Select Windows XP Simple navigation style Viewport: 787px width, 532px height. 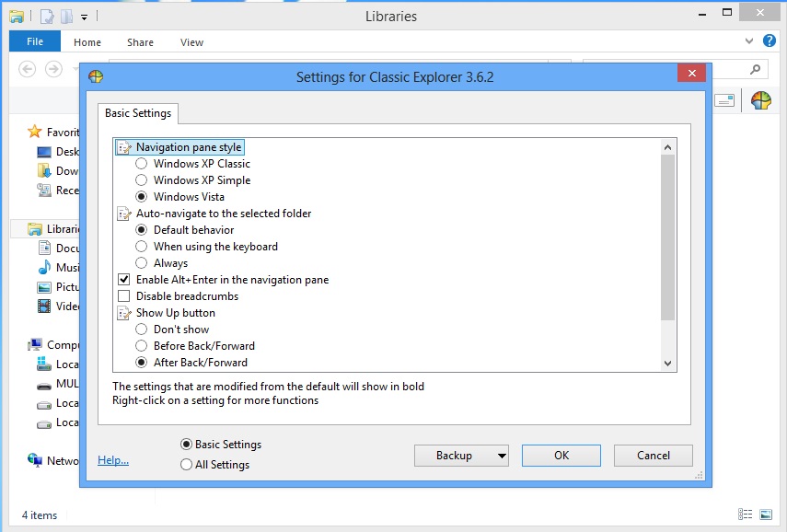142,180
